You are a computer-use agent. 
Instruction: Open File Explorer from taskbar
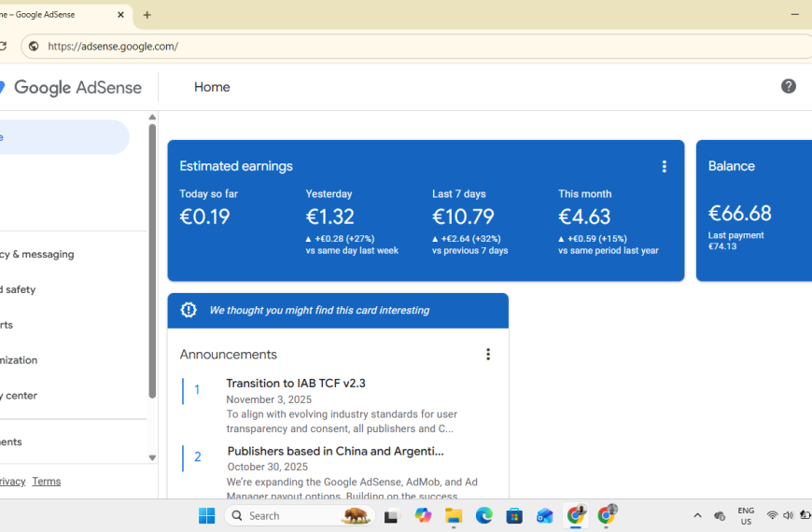453,515
